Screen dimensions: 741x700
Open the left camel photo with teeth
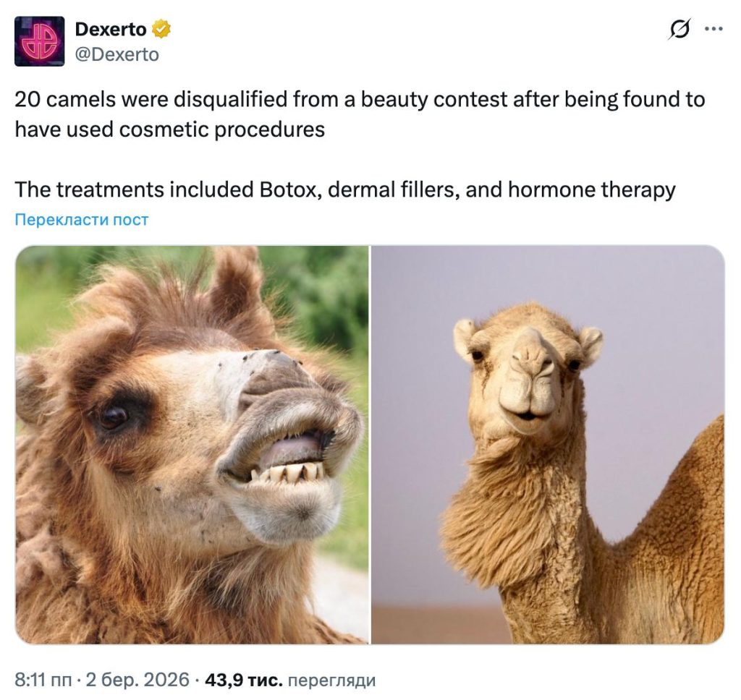(192, 444)
